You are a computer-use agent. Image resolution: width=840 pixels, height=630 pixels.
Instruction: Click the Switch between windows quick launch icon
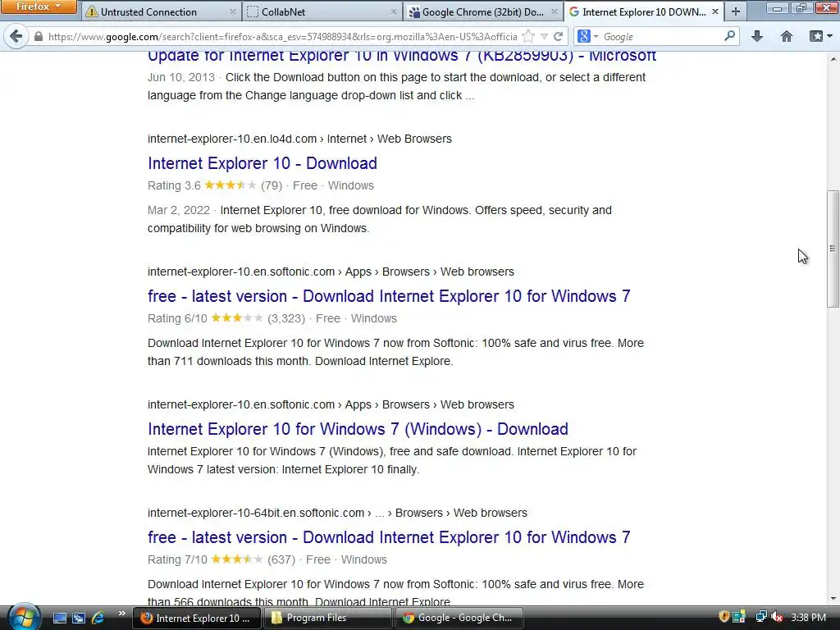79,618
